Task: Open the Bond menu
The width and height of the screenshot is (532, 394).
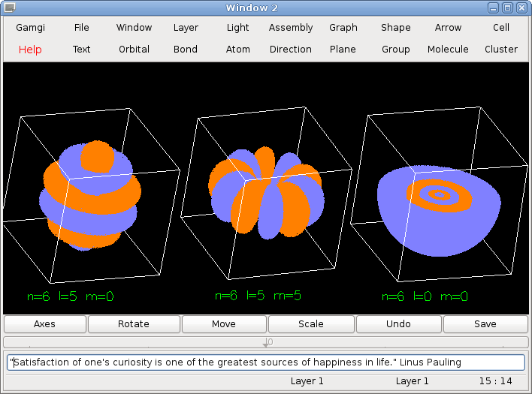Action: [x=186, y=50]
